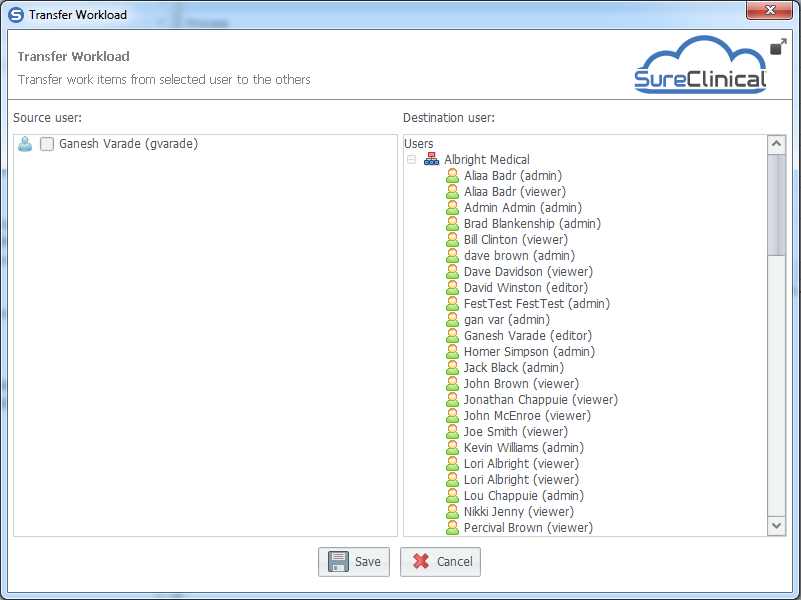Image resolution: width=801 pixels, height=600 pixels.
Task: Select David Winston (editor)
Action: pos(526,288)
